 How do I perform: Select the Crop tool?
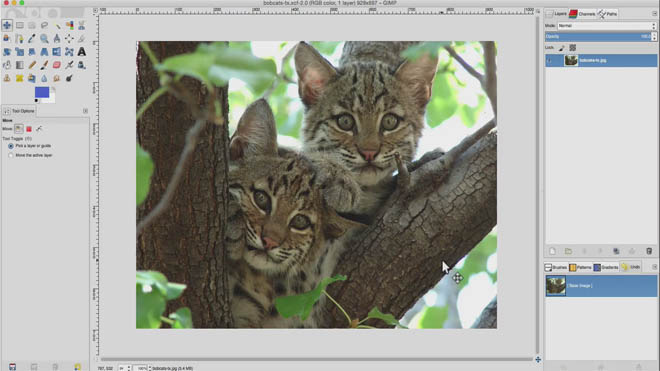81,38
